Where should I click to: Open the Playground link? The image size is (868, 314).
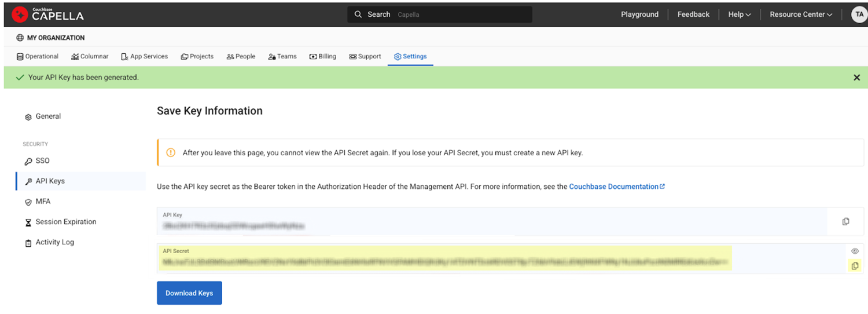click(x=639, y=14)
